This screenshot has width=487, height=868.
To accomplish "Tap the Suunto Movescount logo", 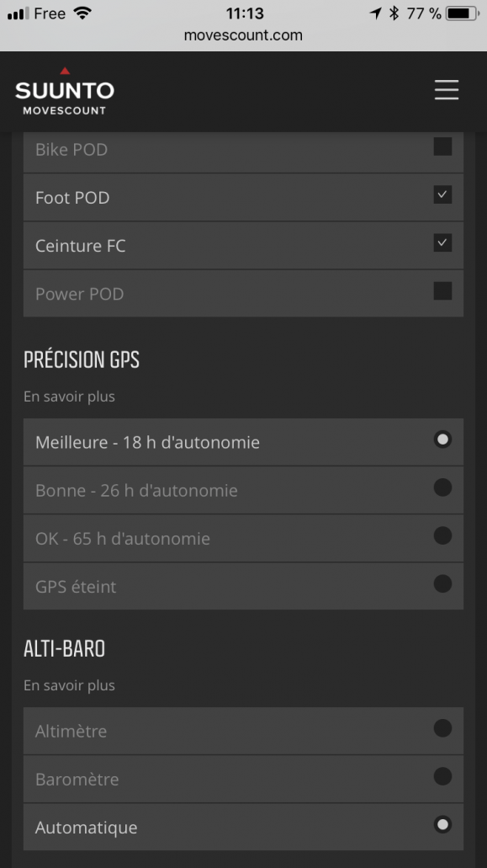I will point(65,91).
